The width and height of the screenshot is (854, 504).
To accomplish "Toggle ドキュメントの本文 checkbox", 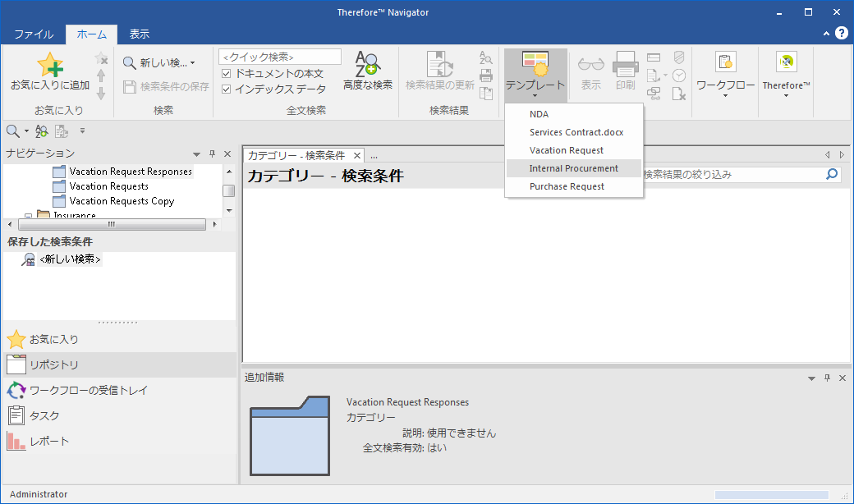I will (x=227, y=74).
